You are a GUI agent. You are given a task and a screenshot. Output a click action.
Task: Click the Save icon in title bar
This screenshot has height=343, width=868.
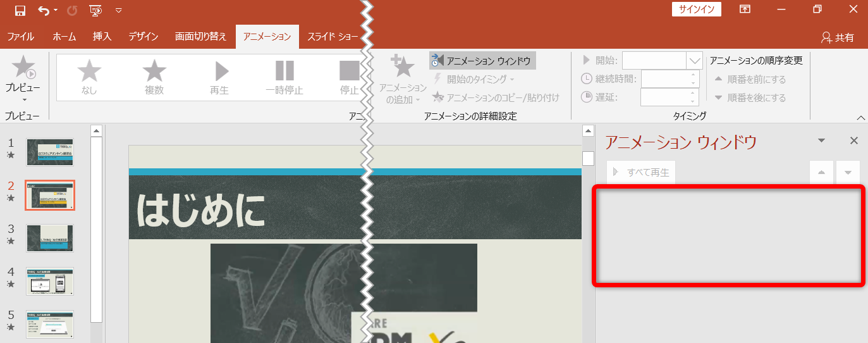(x=20, y=10)
